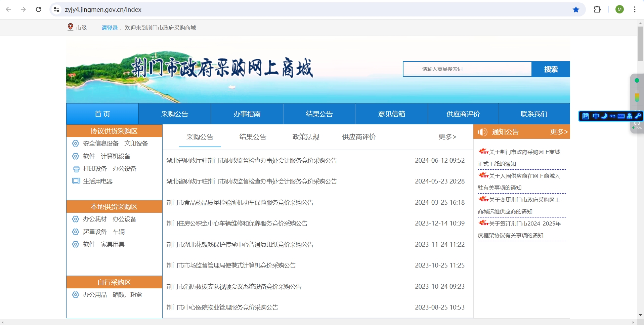Open 荆门市消防救援支队视频会议系统设备 announcement
Image resolution: width=644 pixels, height=325 pixels.
234,287
